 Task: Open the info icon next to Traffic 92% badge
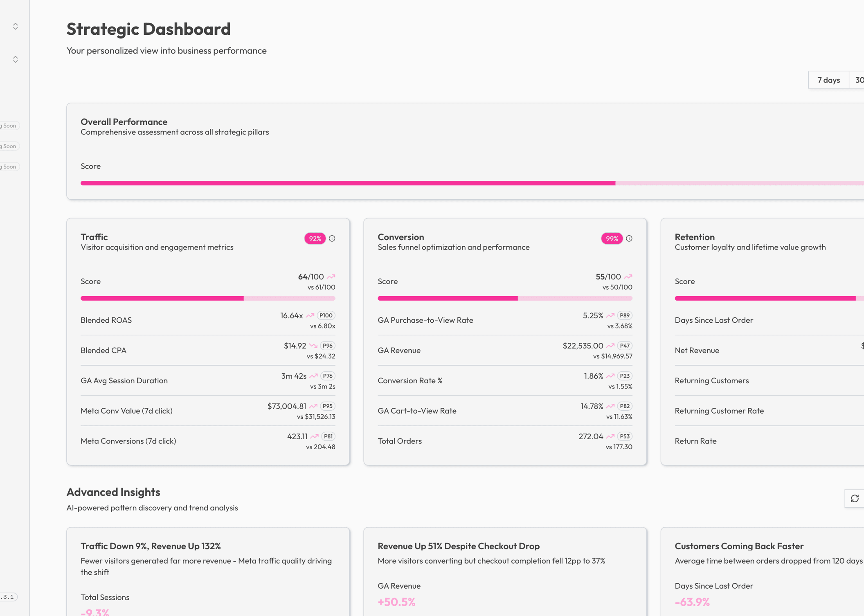tap(333, 238)
